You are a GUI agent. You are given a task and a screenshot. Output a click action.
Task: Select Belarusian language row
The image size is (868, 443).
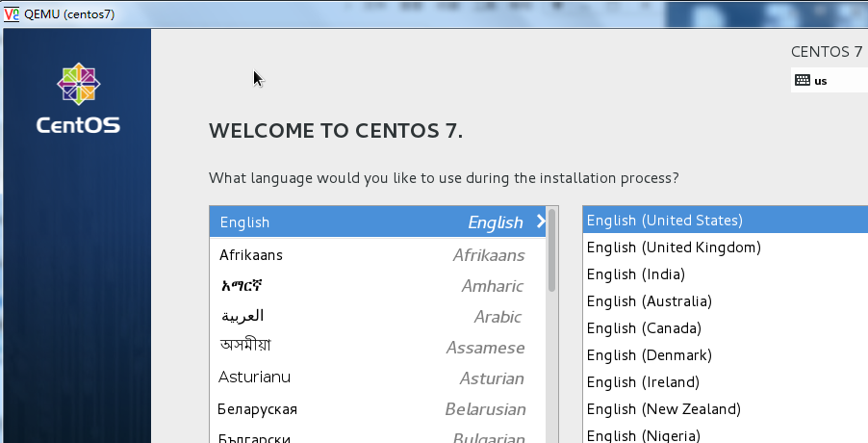tap(378, 409)
